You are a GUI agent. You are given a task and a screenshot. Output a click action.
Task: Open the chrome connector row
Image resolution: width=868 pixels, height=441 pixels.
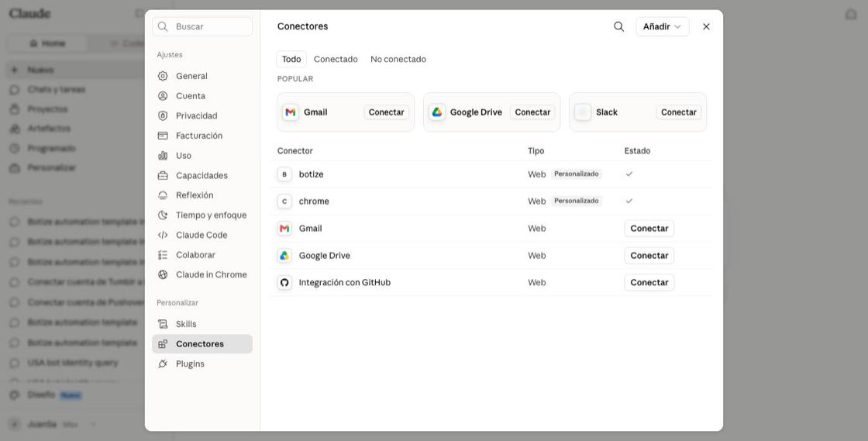tap(491, 202)
